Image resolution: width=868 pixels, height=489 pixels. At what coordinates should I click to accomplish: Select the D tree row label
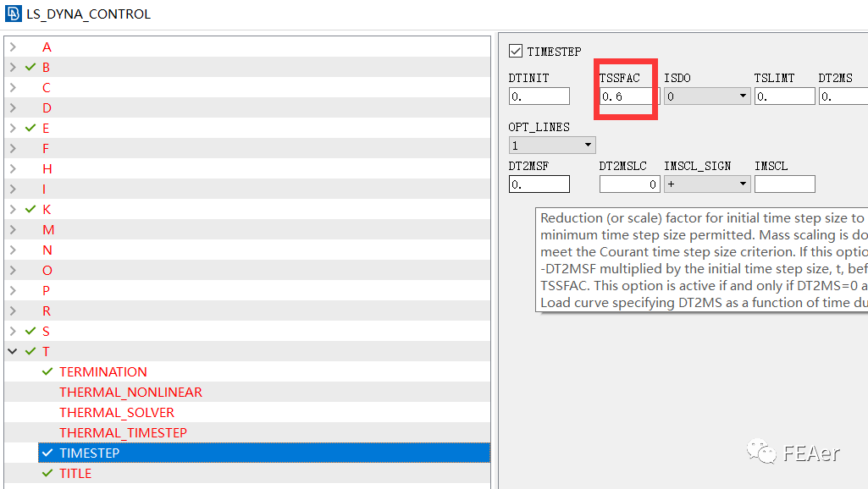click(x=47, y=108)
